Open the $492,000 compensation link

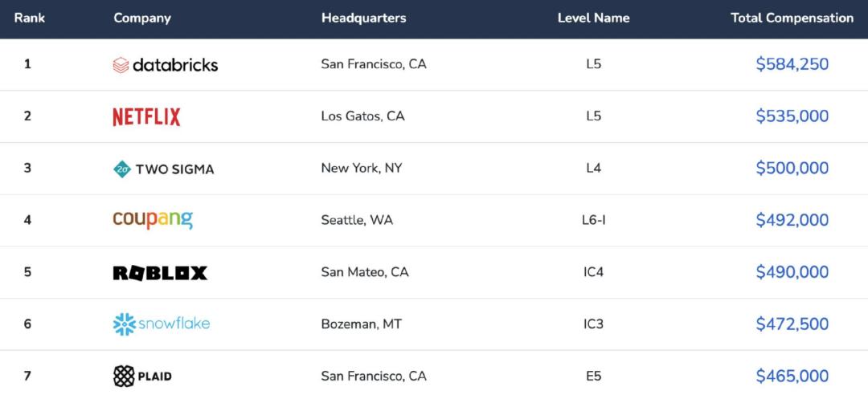pyautogui.click(x=792, y=220)
